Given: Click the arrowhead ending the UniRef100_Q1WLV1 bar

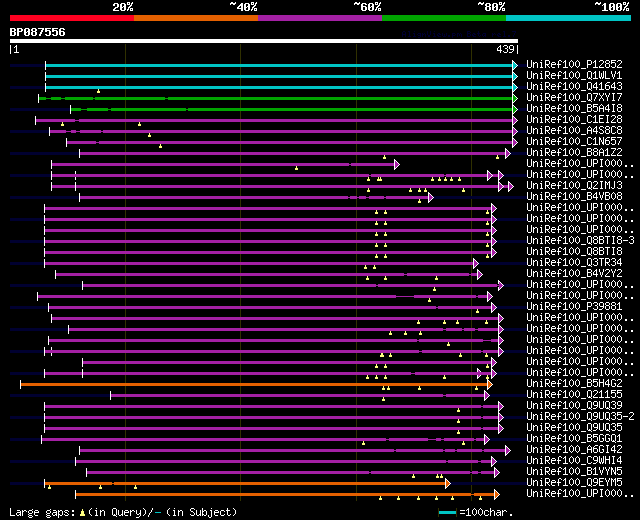Looking at the screenshot, I should tap(515, 76).
